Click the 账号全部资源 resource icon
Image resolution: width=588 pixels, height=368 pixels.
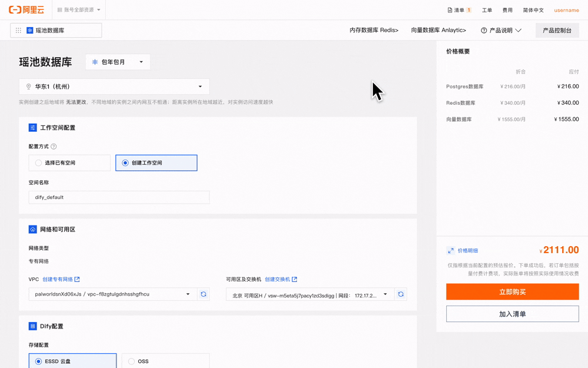(59, 10)
